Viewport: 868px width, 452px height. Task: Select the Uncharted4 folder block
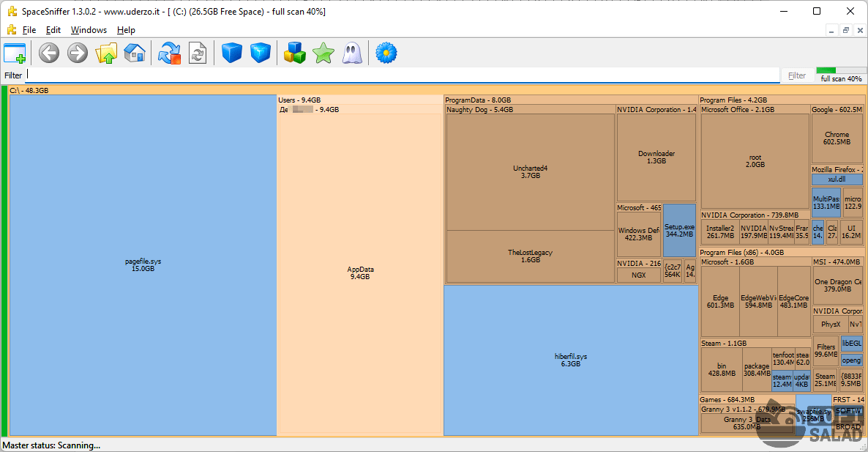[x=530, y=172]
